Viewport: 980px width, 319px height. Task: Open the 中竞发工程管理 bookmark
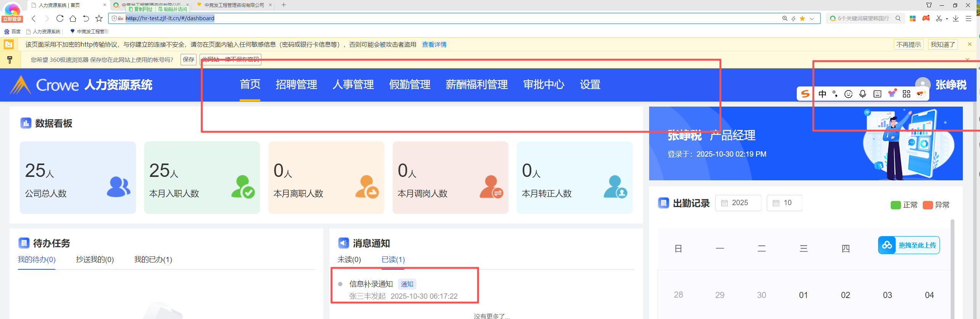(90, 32)
